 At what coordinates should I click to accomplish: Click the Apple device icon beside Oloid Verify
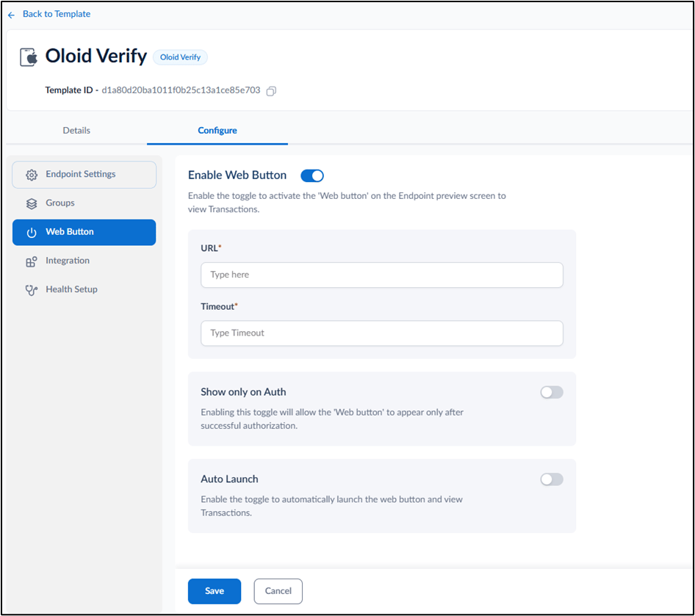coord(29,57)
